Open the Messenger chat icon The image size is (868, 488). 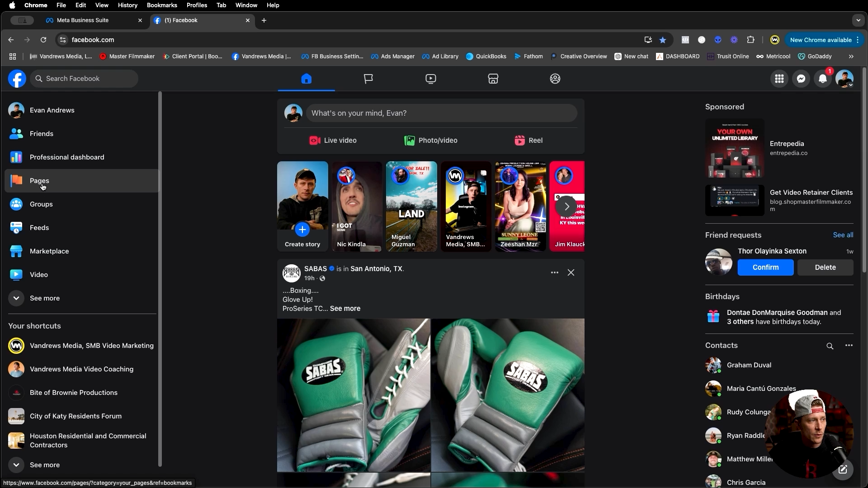pos(801,79)
